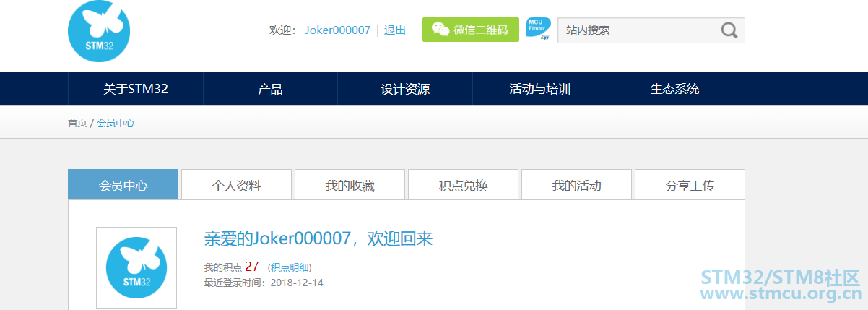868x310 pixels.
Task: Open the 产品 menu
Action: tap(270, 89)
